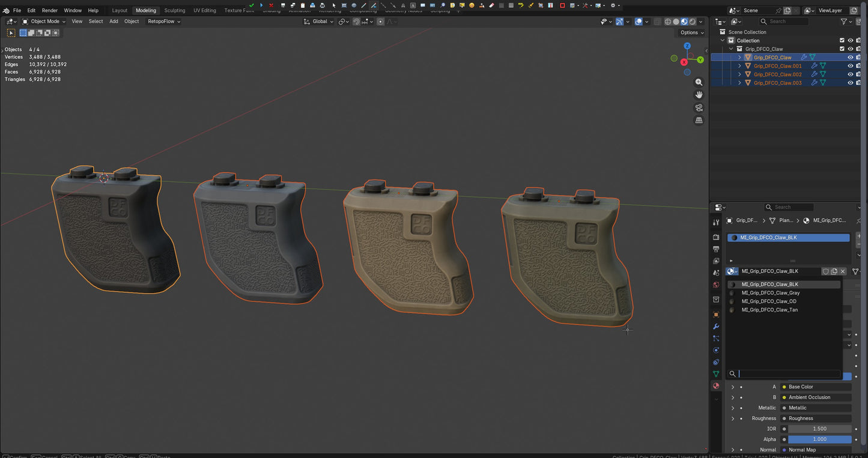Open the Material properties tab
The height and width of the screenshot is (458, 868).
(x=716, y=386)
